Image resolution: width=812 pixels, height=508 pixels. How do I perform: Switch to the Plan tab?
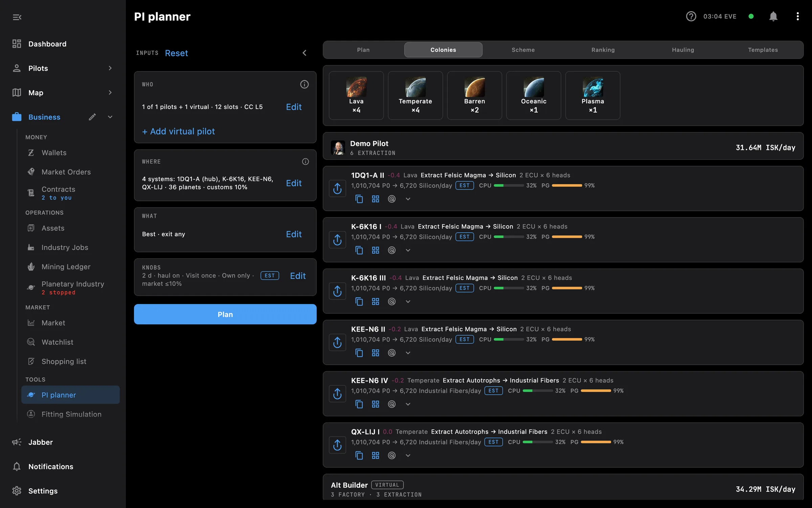coord(363,50)
